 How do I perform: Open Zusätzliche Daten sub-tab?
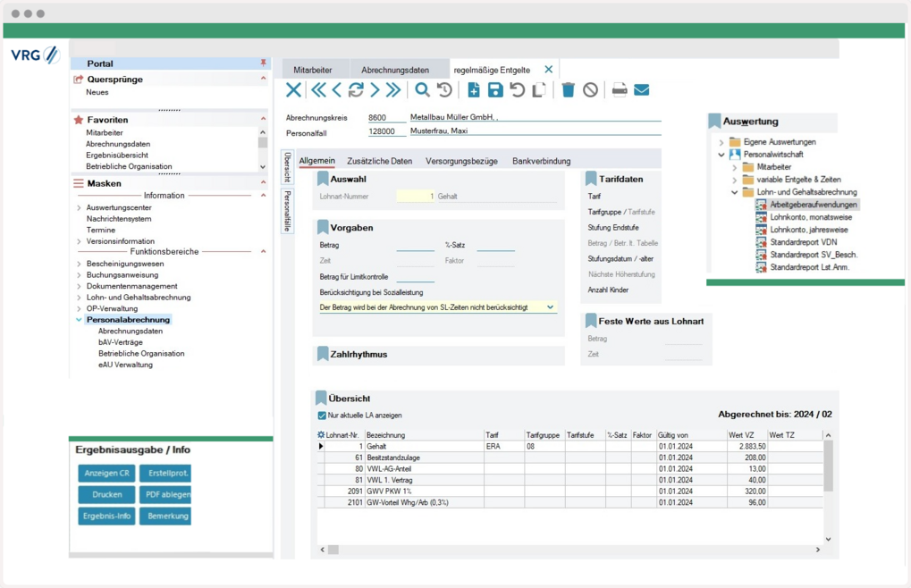click(379, 162)
